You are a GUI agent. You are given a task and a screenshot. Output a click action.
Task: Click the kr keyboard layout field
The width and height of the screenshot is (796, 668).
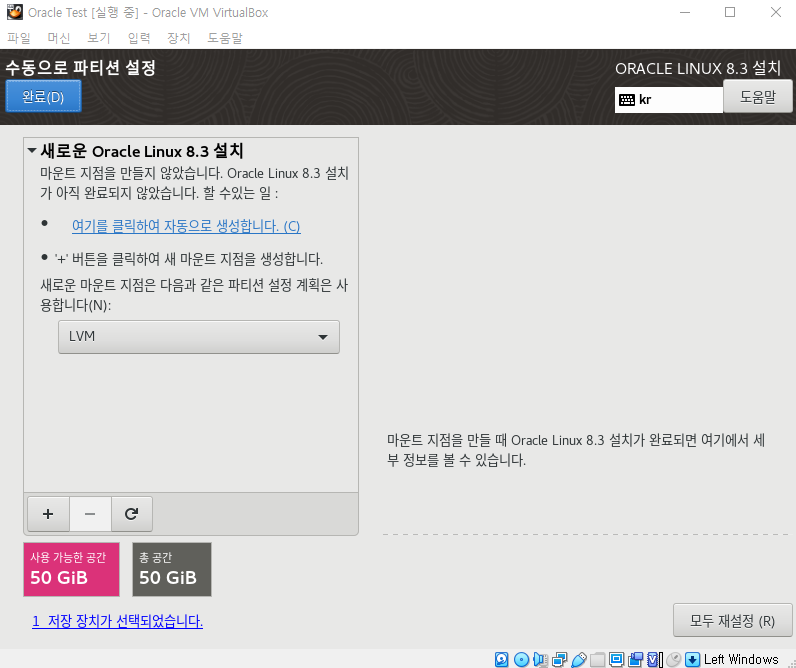[669, 99]
